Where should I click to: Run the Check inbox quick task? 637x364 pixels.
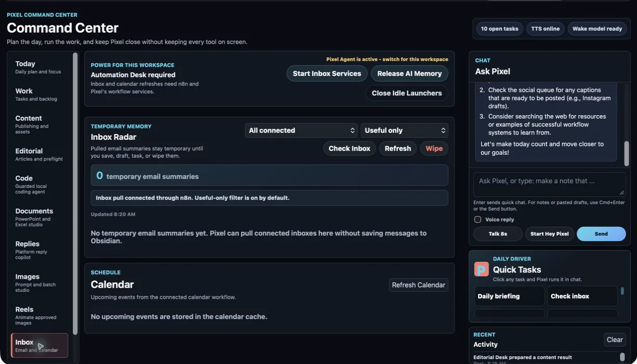[582, 296]
